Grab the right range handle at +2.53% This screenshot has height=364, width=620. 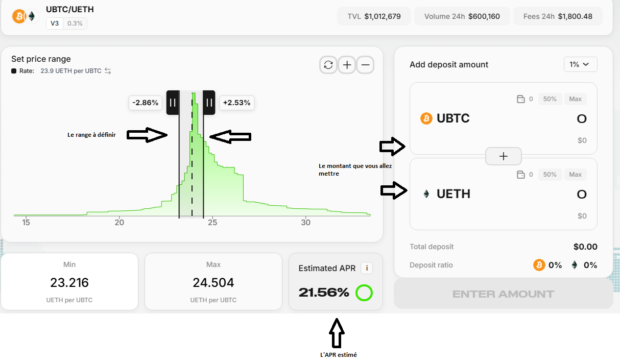point(209,103)
